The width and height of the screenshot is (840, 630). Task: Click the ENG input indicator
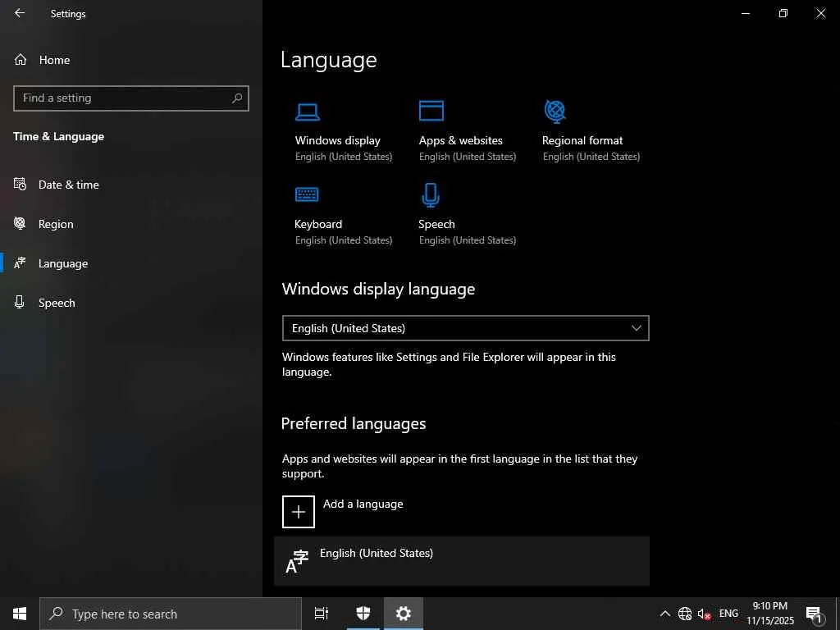click(728, 614)
